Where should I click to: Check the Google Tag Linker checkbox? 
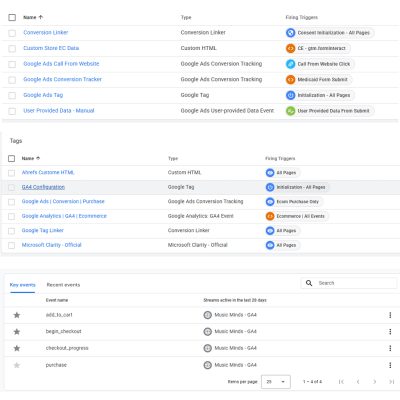11,231
